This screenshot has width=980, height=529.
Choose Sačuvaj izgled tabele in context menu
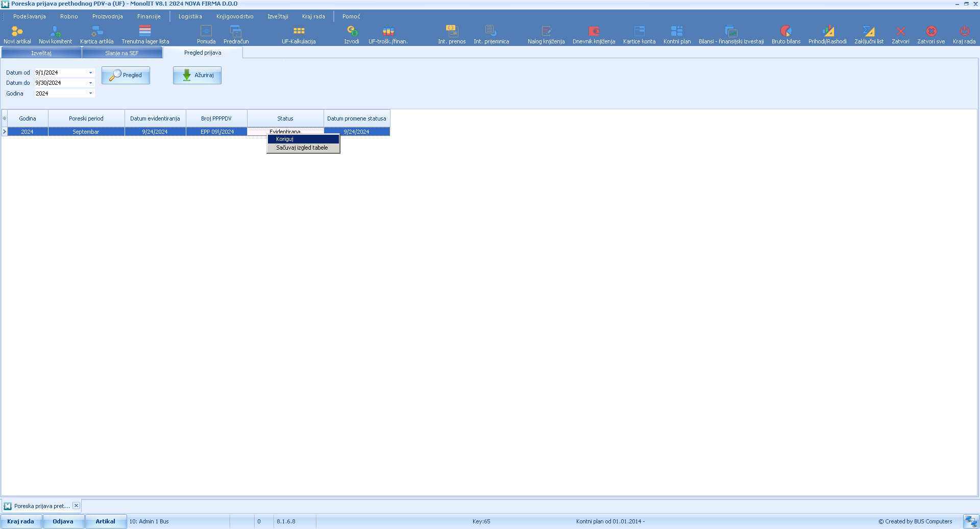[303, 148]
